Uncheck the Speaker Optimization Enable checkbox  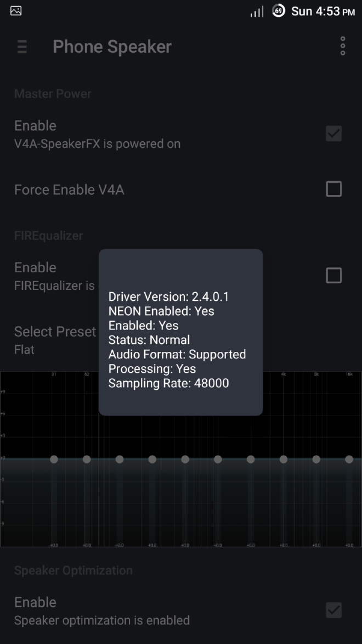334,610
